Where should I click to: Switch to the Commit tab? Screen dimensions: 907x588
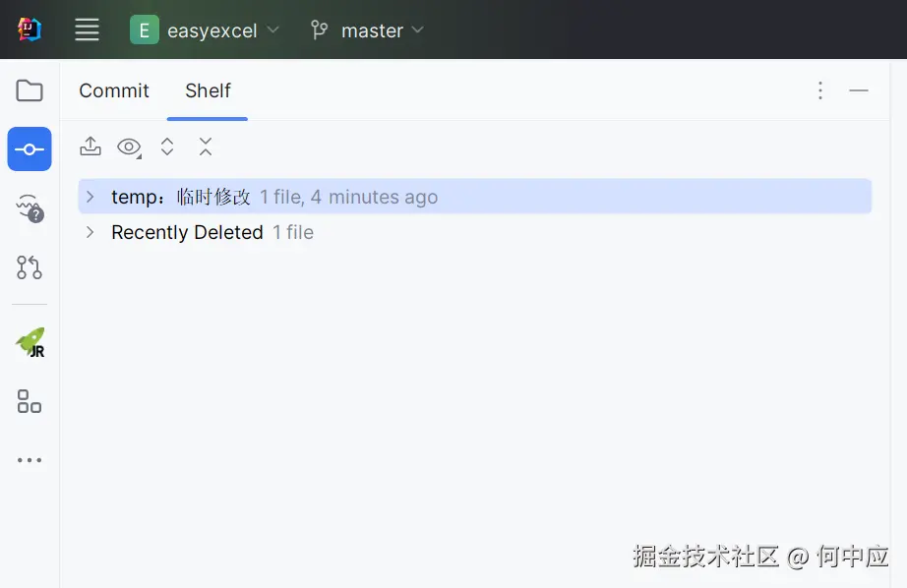coord(114,90)
